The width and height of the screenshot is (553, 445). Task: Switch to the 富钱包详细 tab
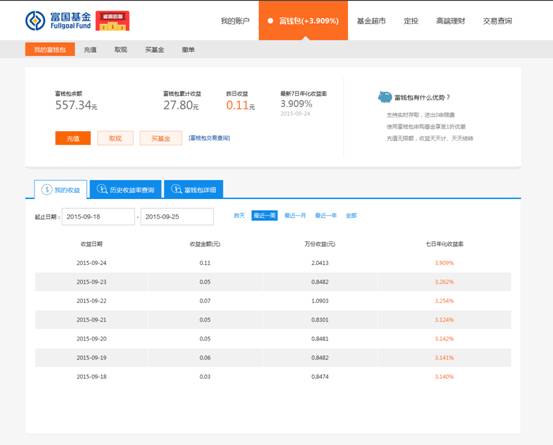coord(194,190)
